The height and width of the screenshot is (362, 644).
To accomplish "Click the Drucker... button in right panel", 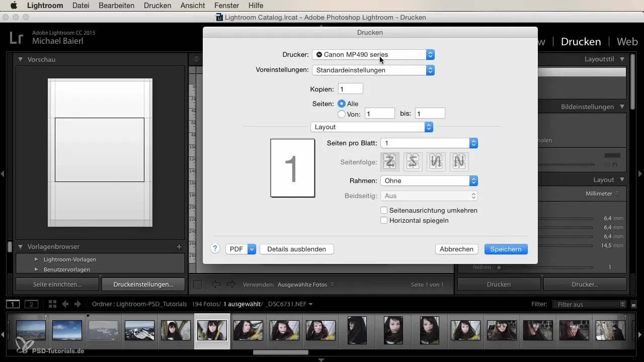I will click(585, 284).
